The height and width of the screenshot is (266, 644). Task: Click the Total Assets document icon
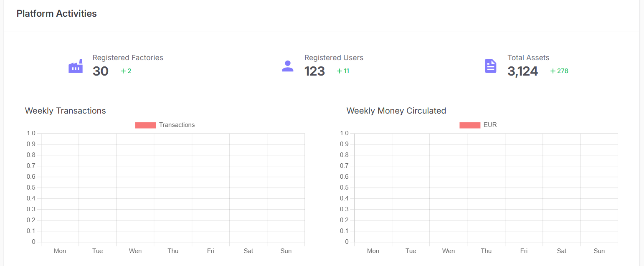click(x=491, y=66)
